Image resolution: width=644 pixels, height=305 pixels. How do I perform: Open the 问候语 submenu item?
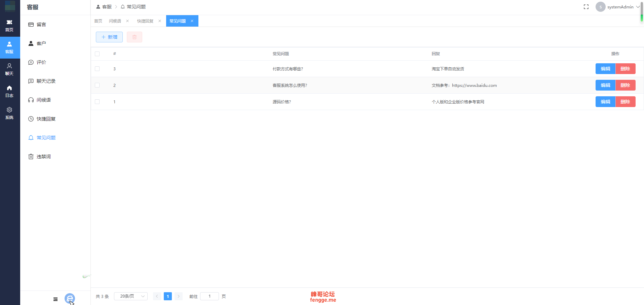[x=55, y=100]
